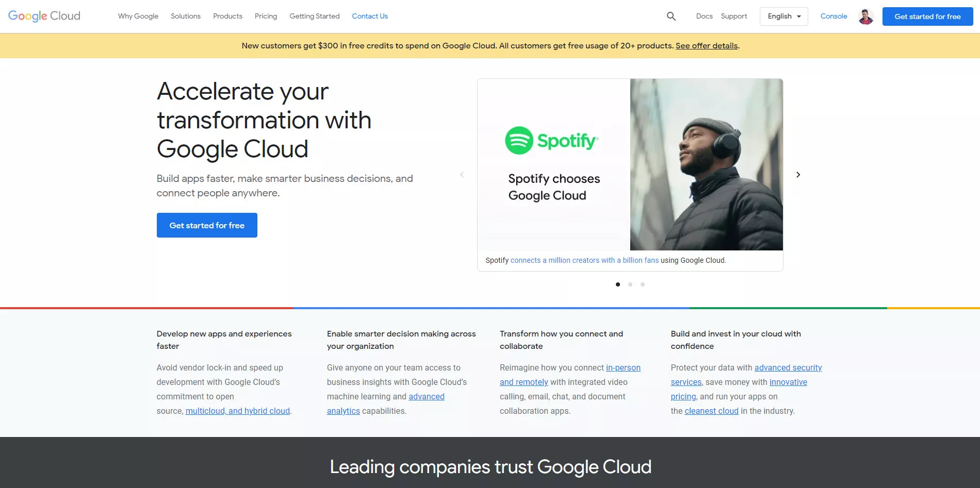Click the blue Get started for free button

[207, 225]
